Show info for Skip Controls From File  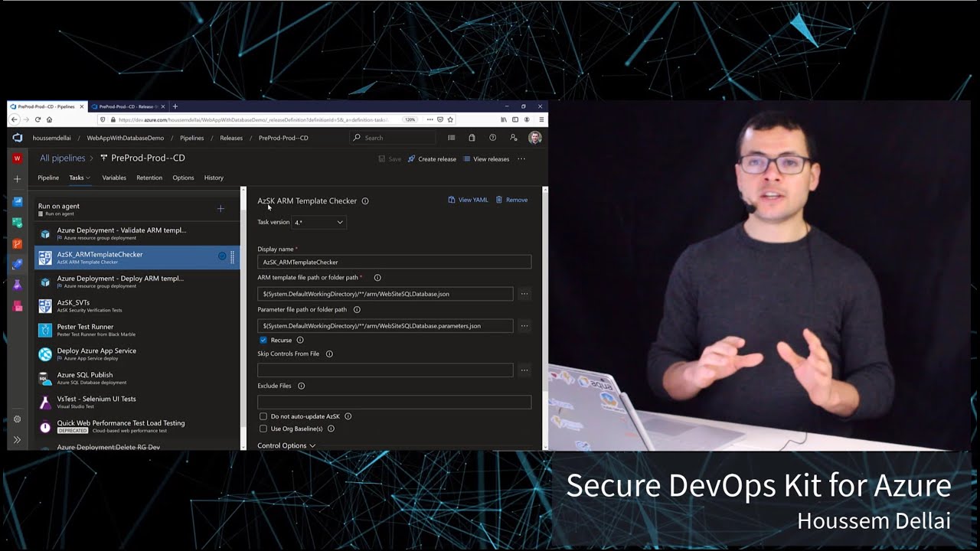[329, 354]
